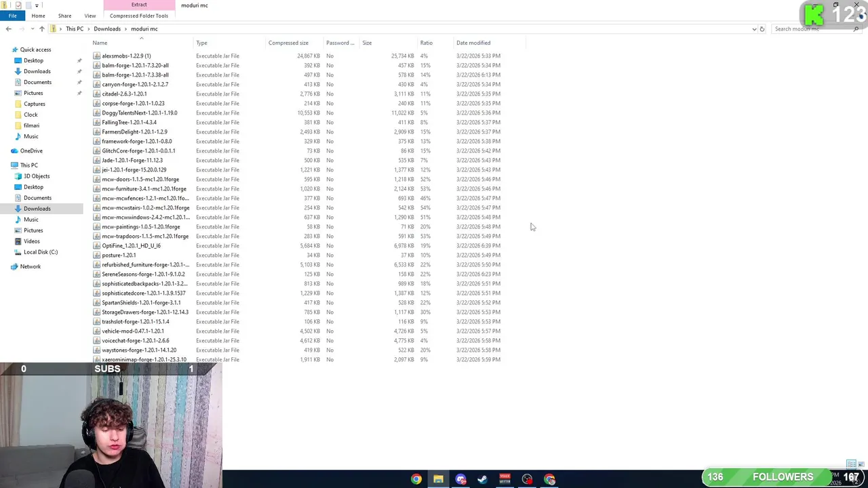The width and height of the screenshot is (868, 488).
Task: Select posture-1.20.1 file icon
Action: (97, 255)
